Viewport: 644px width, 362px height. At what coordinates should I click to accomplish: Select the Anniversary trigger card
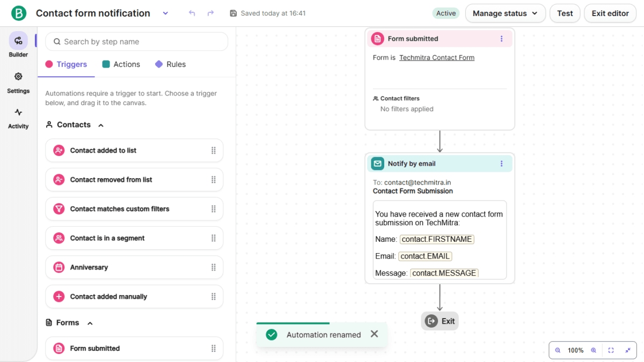click(x=134, y=268)
